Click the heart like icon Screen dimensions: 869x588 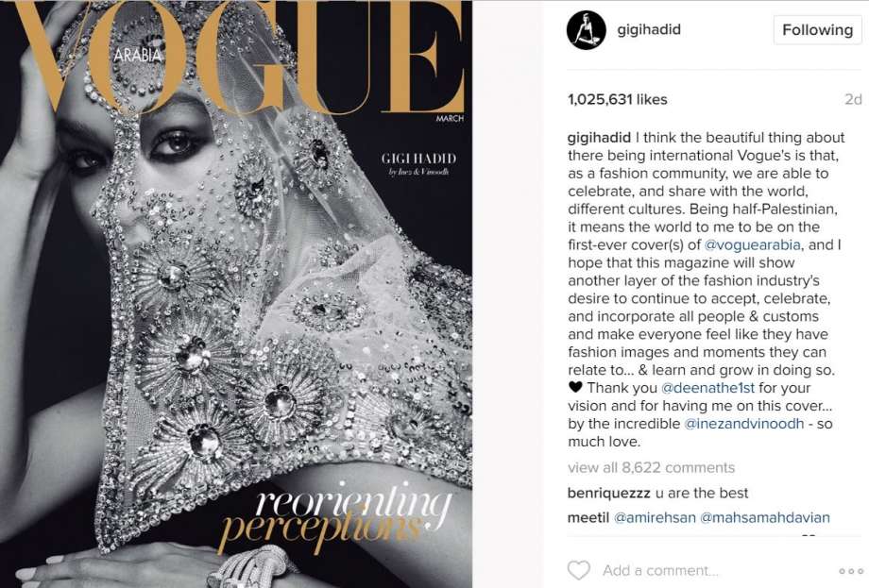click(x=579, y=570)
